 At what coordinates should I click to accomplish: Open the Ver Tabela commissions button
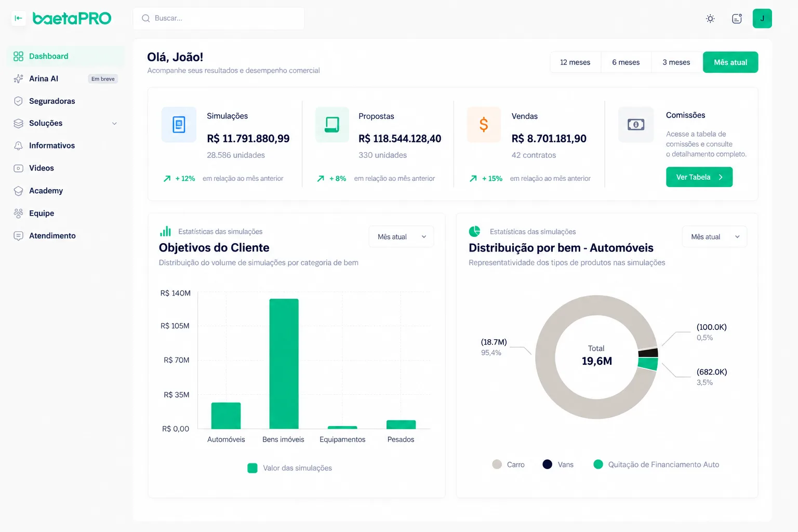click(699, 177)
